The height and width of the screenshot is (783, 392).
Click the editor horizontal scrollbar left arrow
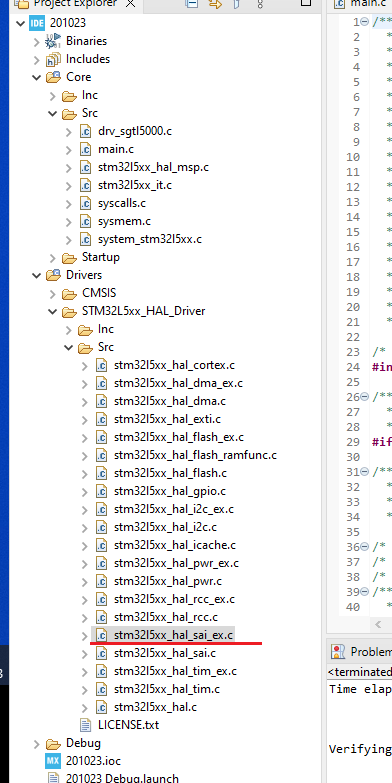click(x=378, y=624)
